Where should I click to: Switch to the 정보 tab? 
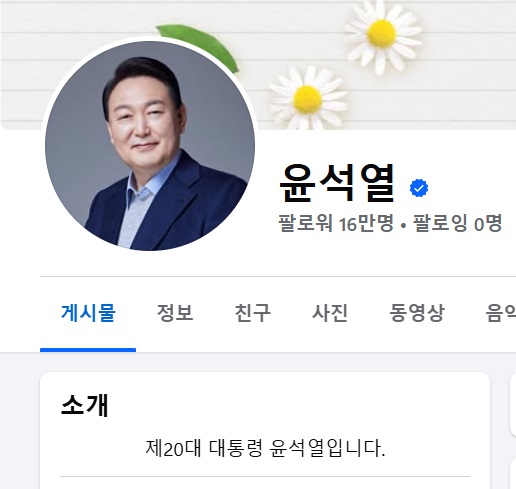[175, 313]
